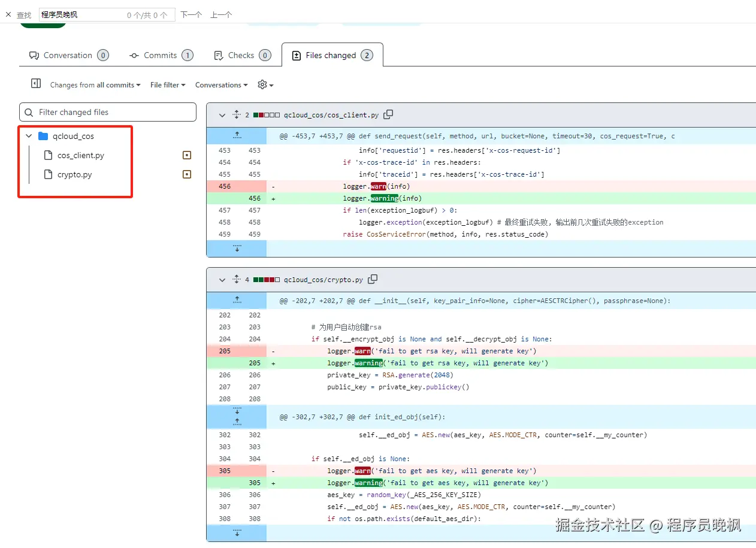The image size is (756, 548).
Task: Expand all lines in crypto.py
Action: pyautogui.click(x=236, y=279)
